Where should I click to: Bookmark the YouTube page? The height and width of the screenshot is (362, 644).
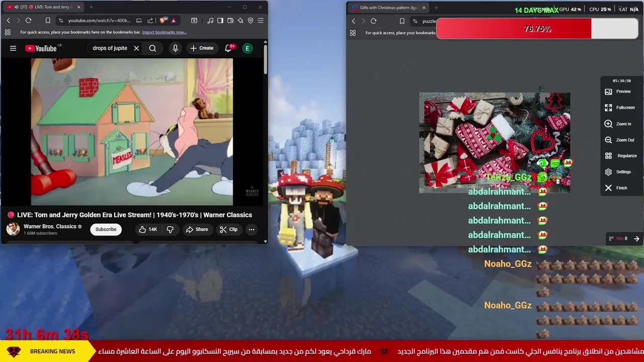(48, 21)
